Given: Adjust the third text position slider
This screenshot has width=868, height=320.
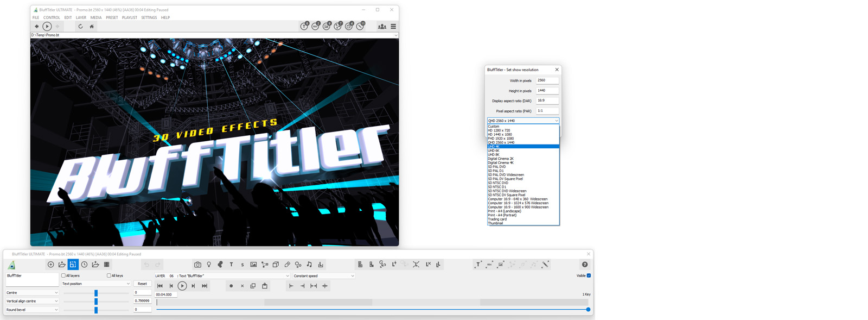Looking at the screenshot, I should [96, 310].
